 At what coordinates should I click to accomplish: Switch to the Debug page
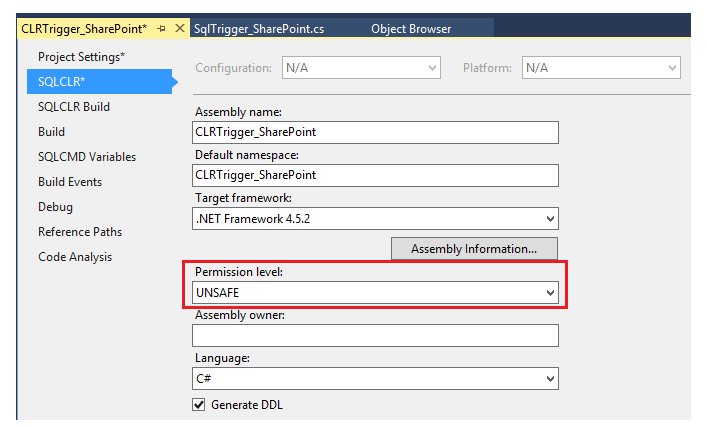pyautogui.click(x=55, y=207)
